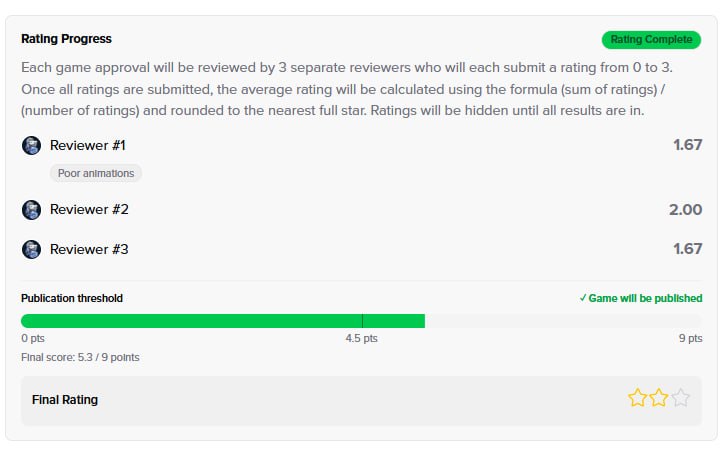Viewport: 728px width, 450px height.
Task: Click the Poor animations tag
Action: (x=96, y=174)
